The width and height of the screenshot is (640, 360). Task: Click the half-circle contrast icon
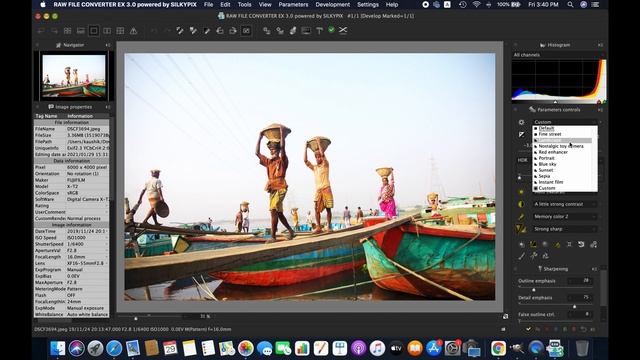tap(521, 204)
